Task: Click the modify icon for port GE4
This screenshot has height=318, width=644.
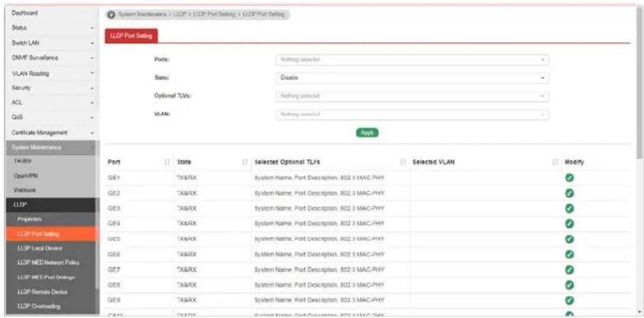Action: pos(570,224)
